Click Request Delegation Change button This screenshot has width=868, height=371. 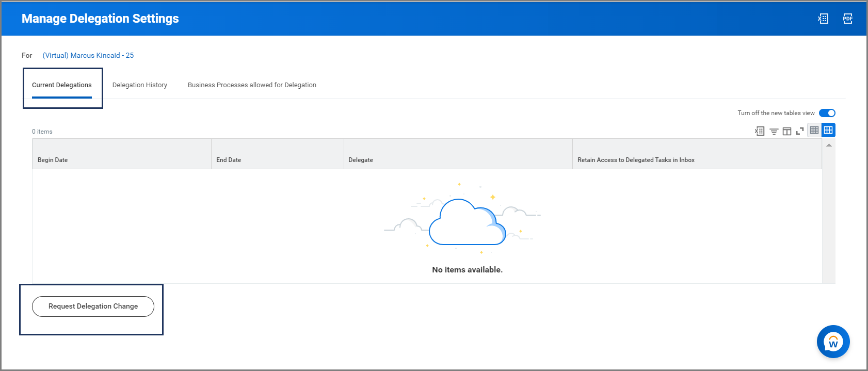[x=93, y=307]
